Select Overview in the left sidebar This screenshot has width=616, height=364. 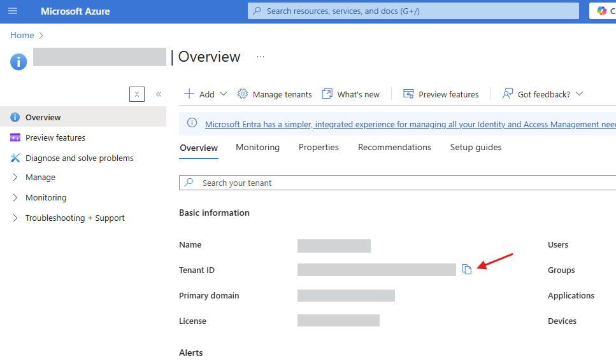(83, 117)
